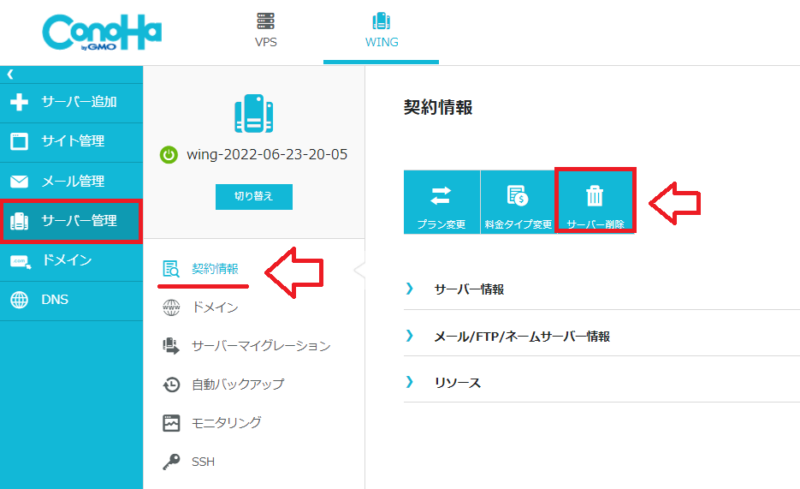Go to サイト管理 in sidebar
800x489 pixels.
(x=72, y=141)
